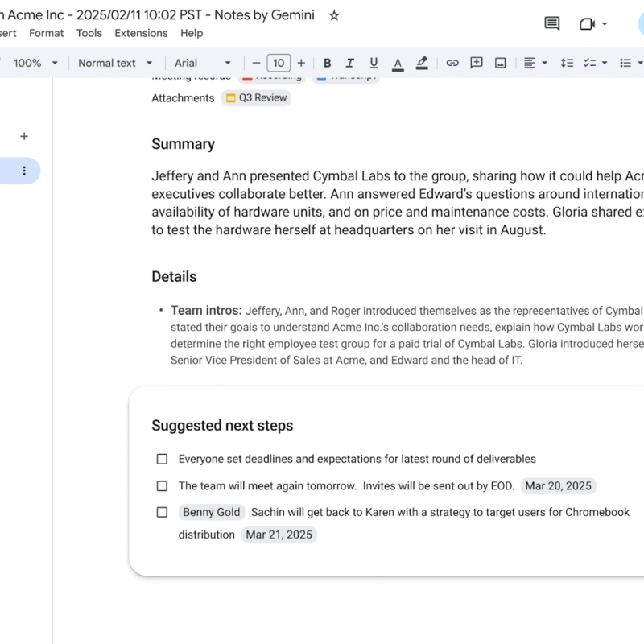Click the font size field showing 10
The image size is (644, 644).
tap(279, 63)
